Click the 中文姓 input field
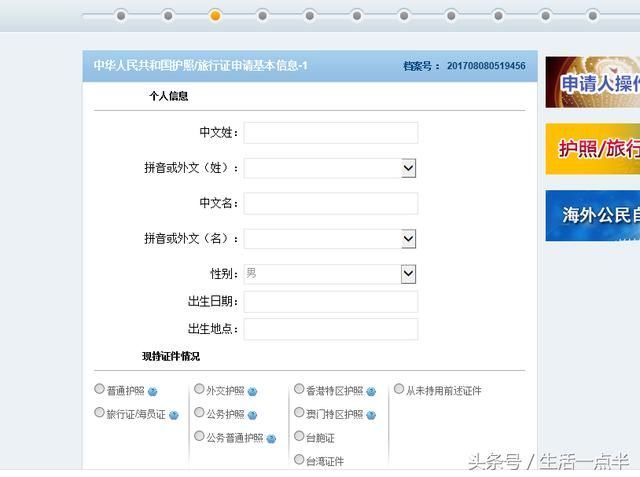The height and width of the screenshot is (477, 640). pyautogui.click(x=331, y=133)
